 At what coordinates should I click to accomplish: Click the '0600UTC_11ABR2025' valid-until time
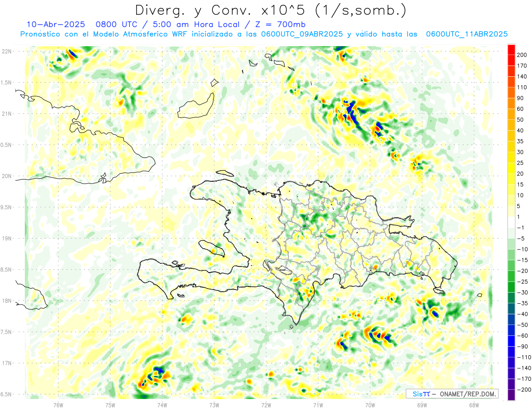coord(466,34)
